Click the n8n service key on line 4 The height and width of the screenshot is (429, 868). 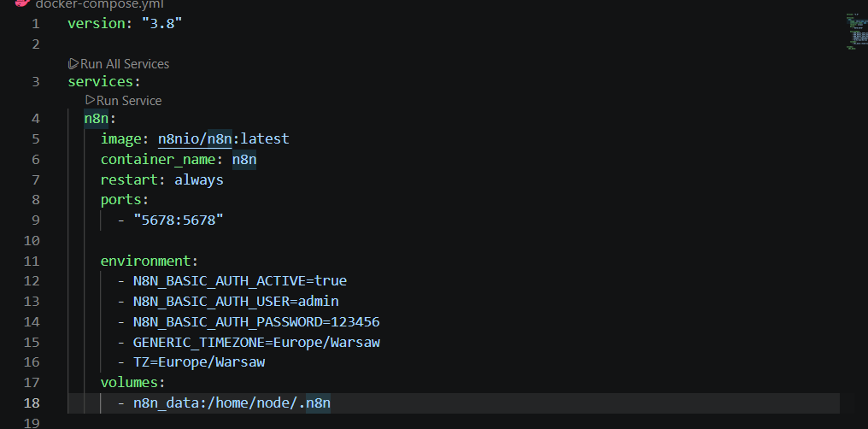point(96,119)
